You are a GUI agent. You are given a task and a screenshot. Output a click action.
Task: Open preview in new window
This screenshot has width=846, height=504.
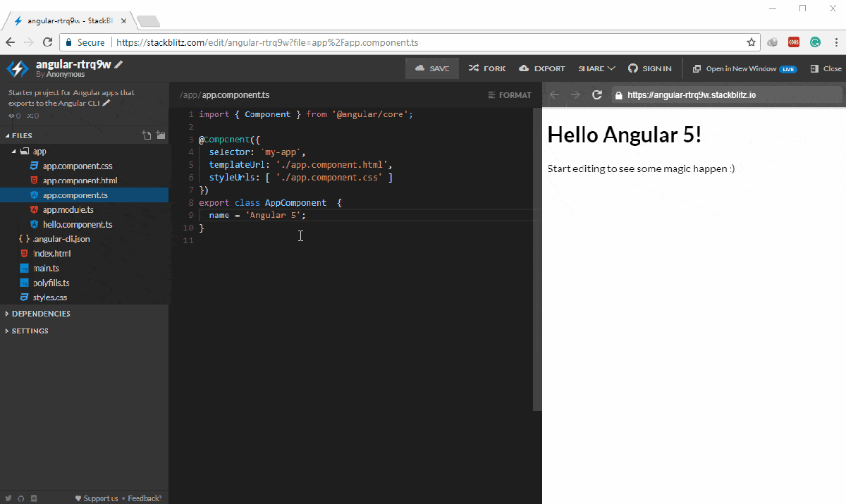coord(744,68)
